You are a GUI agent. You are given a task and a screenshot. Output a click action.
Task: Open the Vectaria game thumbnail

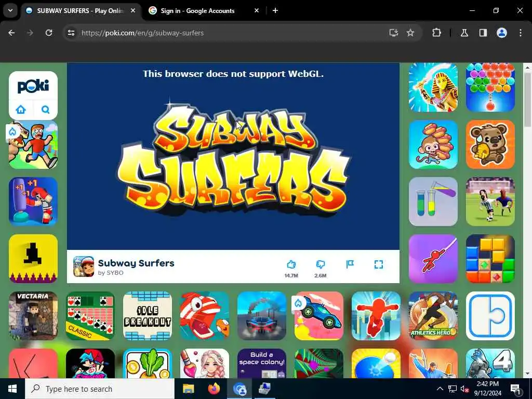point(33,316)
